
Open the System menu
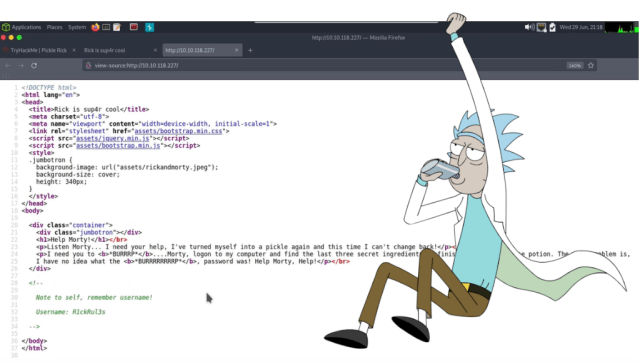click(77, 27)
